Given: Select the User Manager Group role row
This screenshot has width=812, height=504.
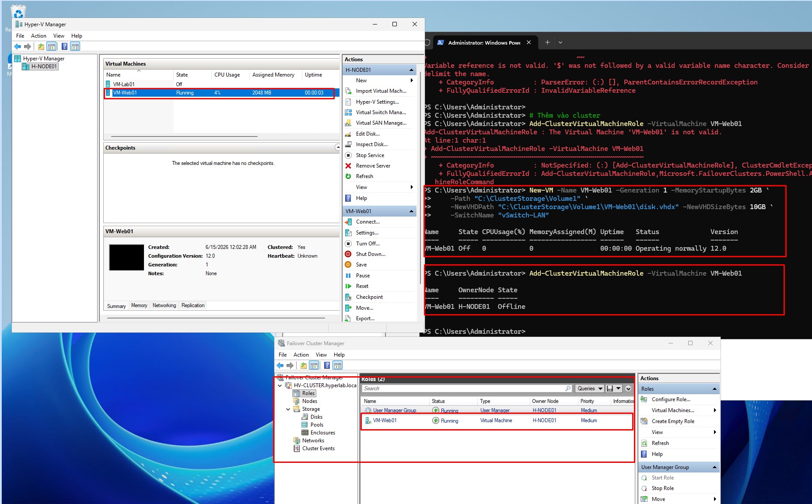Looking at the screenshot, I should coord(497,410).
